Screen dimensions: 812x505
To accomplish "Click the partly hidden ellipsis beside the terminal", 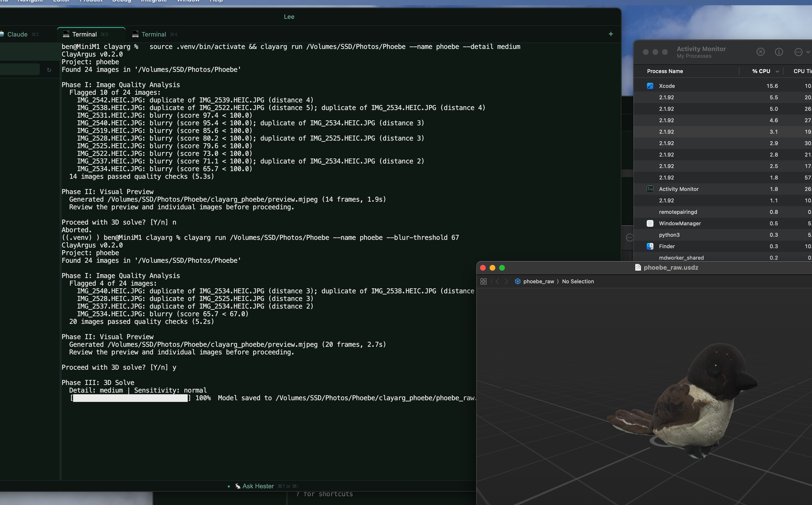I will (630, 237).
